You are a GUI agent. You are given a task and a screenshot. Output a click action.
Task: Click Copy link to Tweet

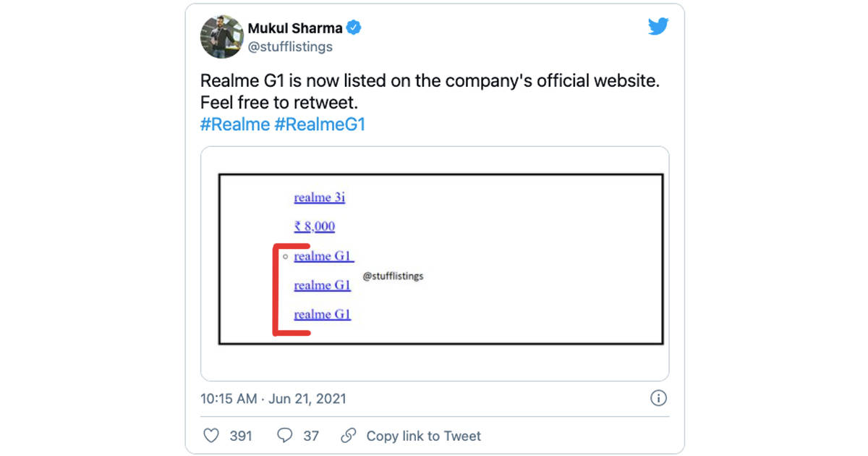tap(423, 436)
